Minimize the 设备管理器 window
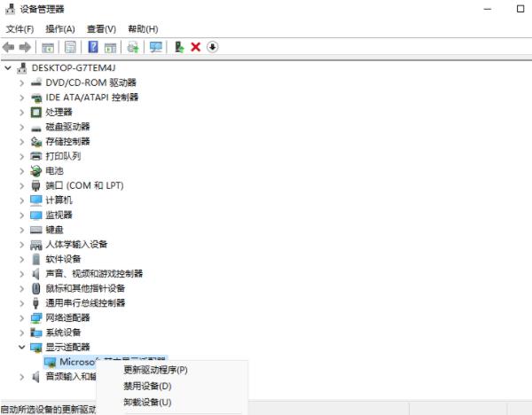The height and width of the screenshot is (415, 532). [488, 9]
